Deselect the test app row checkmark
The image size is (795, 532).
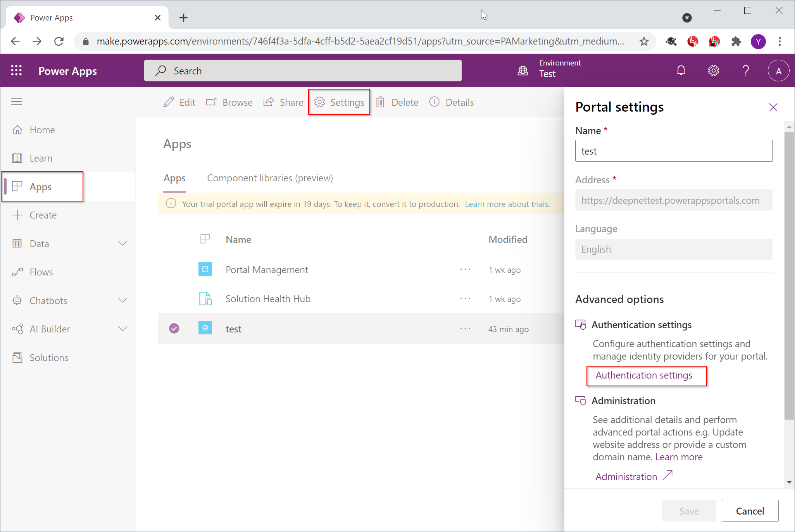pyautogui.click(x=174, y=329)
